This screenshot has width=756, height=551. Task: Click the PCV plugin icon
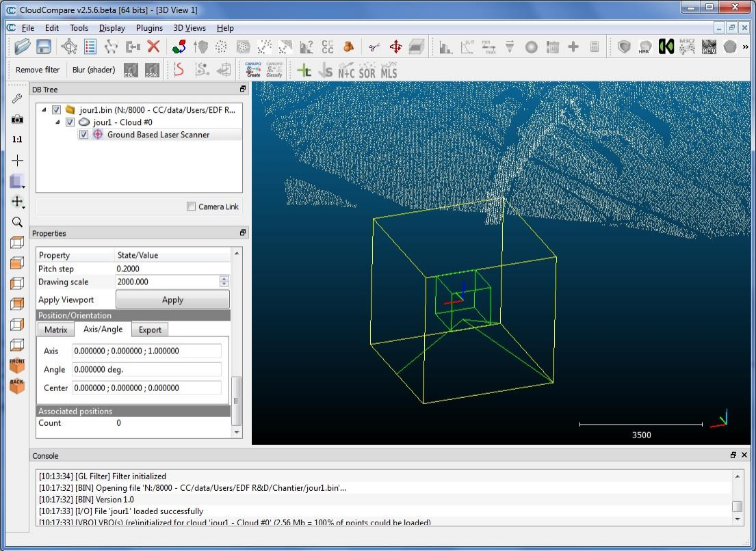point(709,46)
